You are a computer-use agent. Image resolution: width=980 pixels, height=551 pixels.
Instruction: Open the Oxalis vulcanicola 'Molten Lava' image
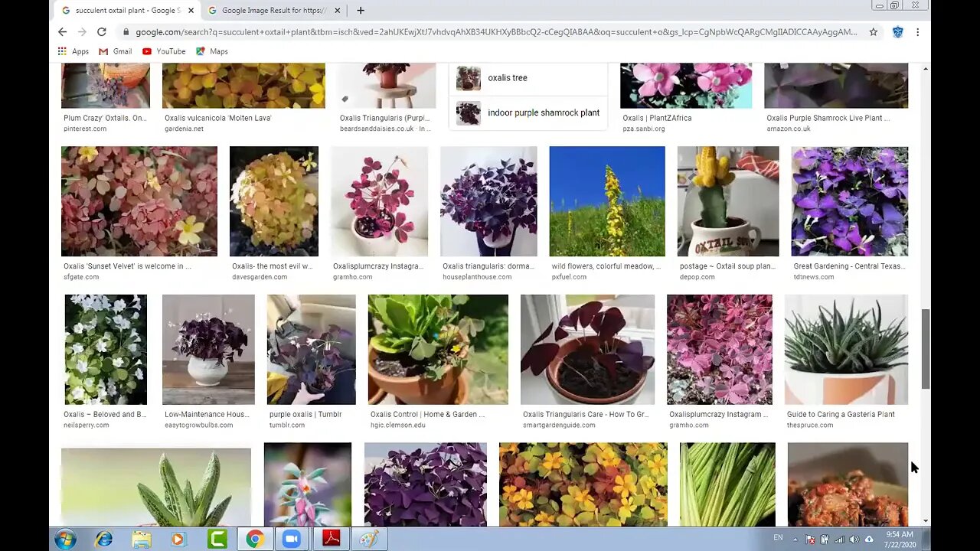[x=243, y=86]
